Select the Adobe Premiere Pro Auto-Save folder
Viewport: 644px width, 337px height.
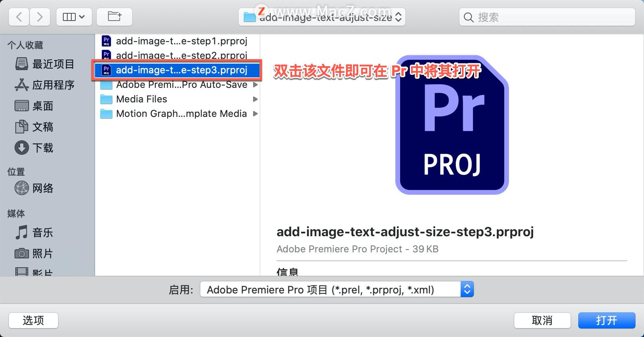[177, 85]
